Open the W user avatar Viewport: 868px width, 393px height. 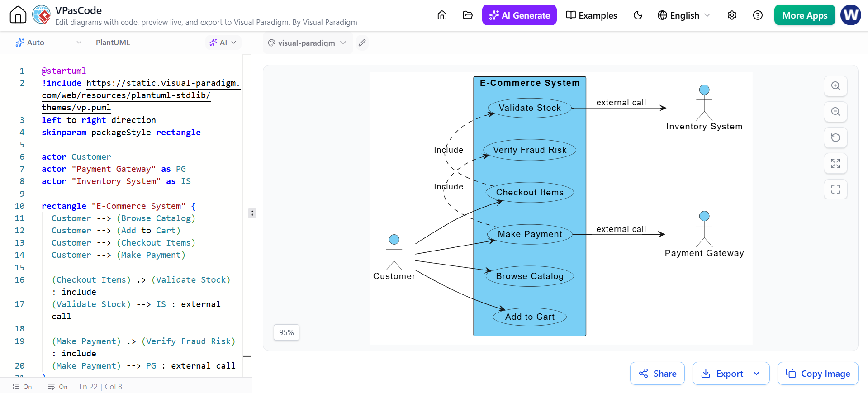[x=851, y=15]
